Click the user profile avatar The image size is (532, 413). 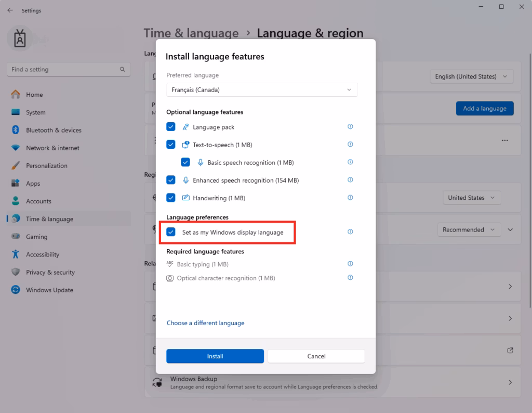click(20, 38)
